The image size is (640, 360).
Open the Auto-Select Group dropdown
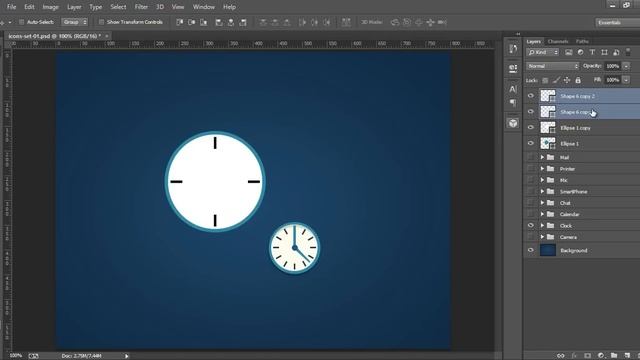[74, 22]
